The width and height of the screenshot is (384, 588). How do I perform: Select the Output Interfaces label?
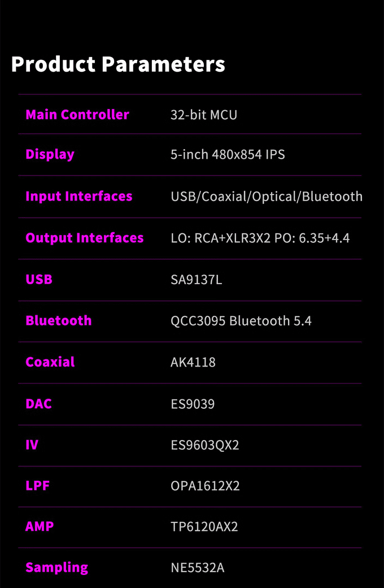84,238
